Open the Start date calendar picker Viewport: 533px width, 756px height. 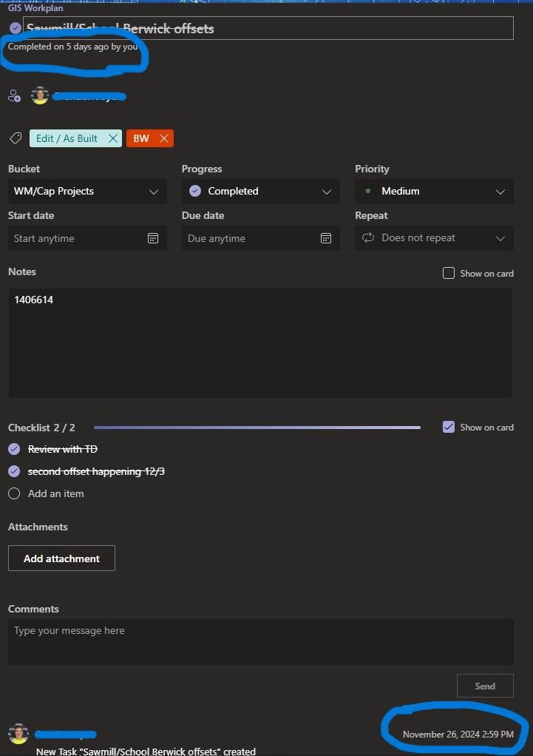pos(153,238)
